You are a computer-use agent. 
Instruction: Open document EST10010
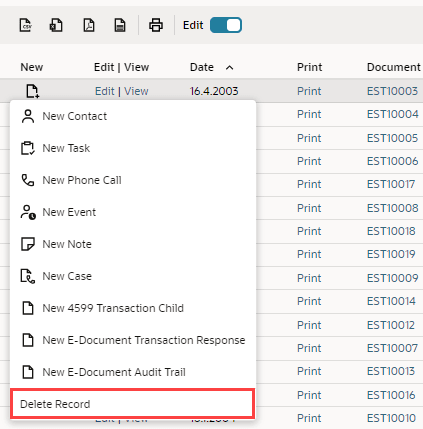[392, 418]
